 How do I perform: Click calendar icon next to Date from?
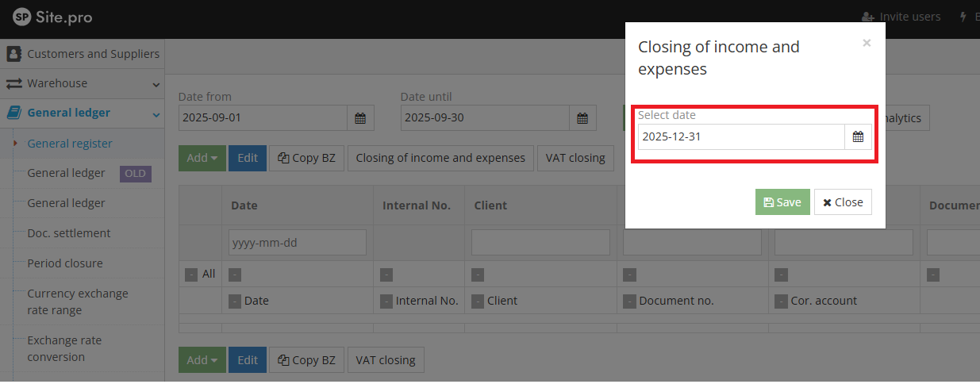(x=359, y=118)
